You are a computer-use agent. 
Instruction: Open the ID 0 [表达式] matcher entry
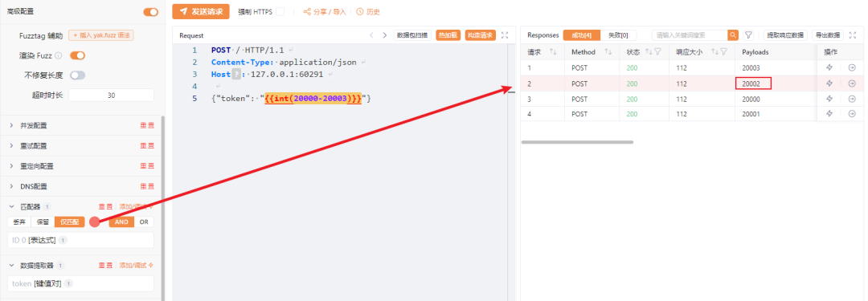(81, 240)
